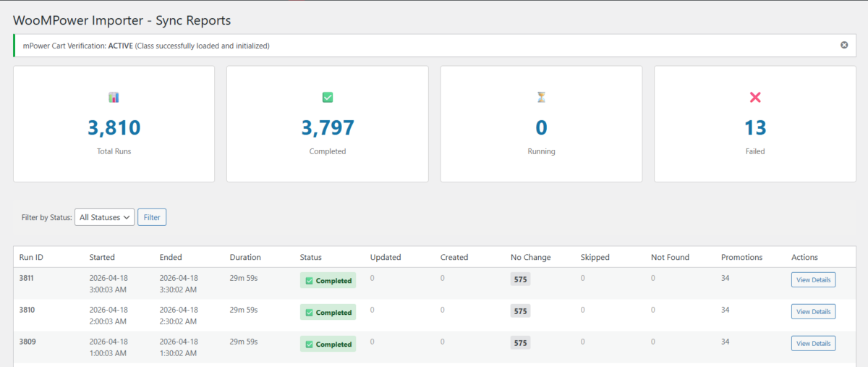Click the Duration column header
Image resolution: width=868 pixels, height=367 pixels.
(x=245, y=257)
